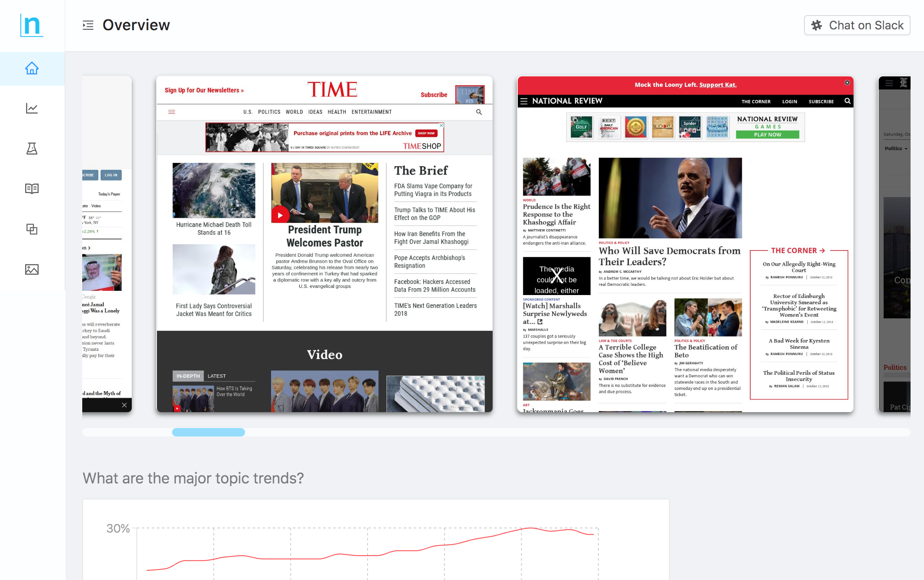Open the lab flask sidebar icon
Screen dimensions: 924x580
click(x=32, y=149)
